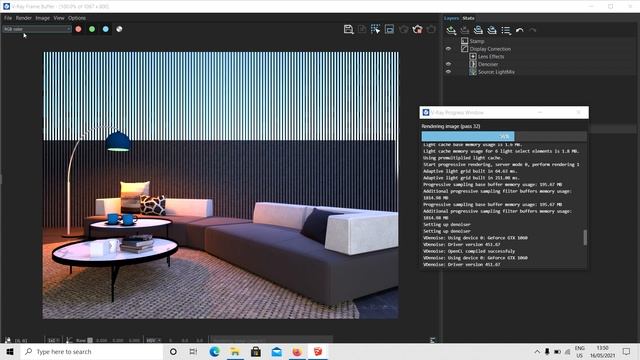Image resolution: width=640 pixels, height=360 pixels.
Task: Open Cortana from the taskbar
Action: pyautogui.click(x=173, y=352)
